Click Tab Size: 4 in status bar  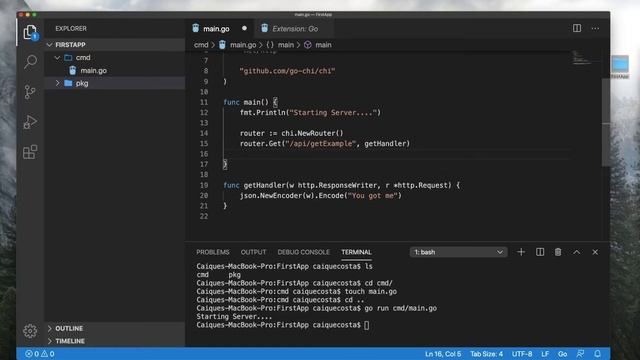[x=486, y=354]
